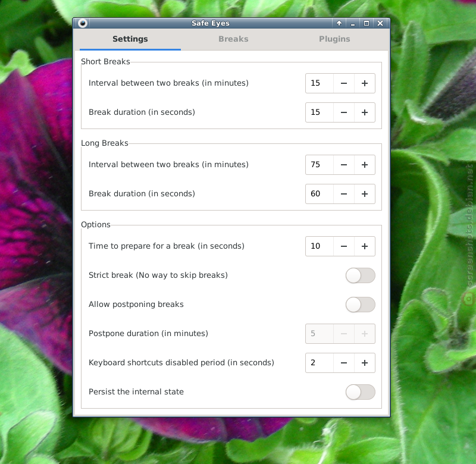This screenshot has height=464, width=476.
Task: Decrease the short break duration in seconds
Action: pyautogui.click(x=344, y=112)
